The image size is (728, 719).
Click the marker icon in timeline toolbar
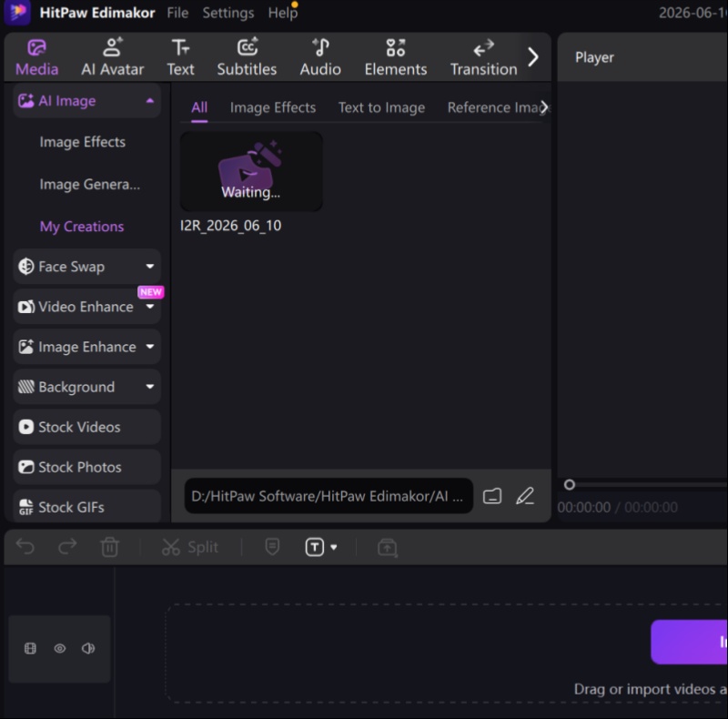tap(272, 547)
